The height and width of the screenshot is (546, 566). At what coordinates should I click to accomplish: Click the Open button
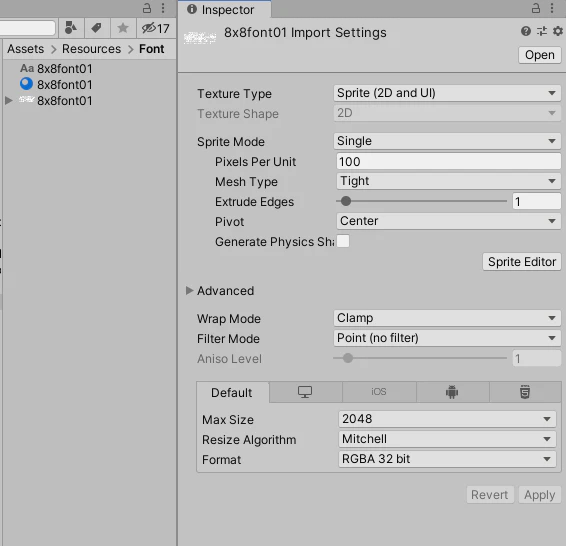click(x=540, y=55)
